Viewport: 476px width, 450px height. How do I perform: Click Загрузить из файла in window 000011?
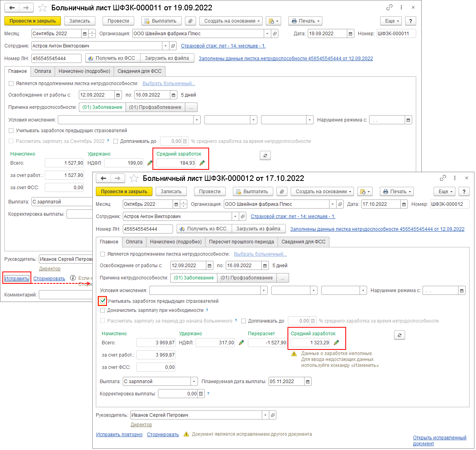pos(167,58)
